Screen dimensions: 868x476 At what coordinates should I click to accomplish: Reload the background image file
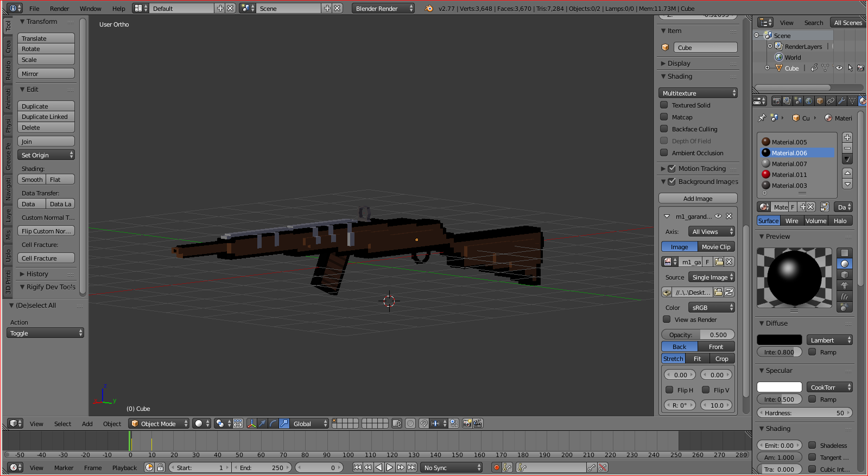point(729,292)
